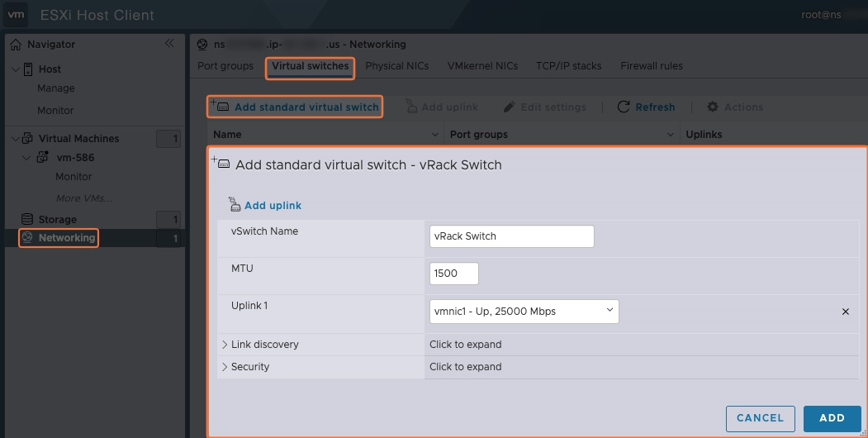Viewport: 868px width, 438px height.
Task: Expand the Security section
Action: pos(225,367)
